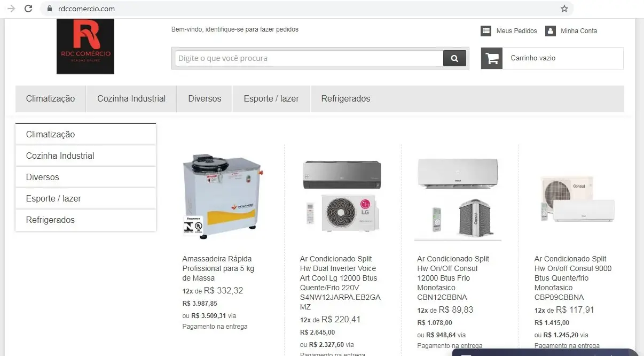Open 'Consul 9000 Btus Quente/frio' product title
644x356 pixels.
[573, 278]
